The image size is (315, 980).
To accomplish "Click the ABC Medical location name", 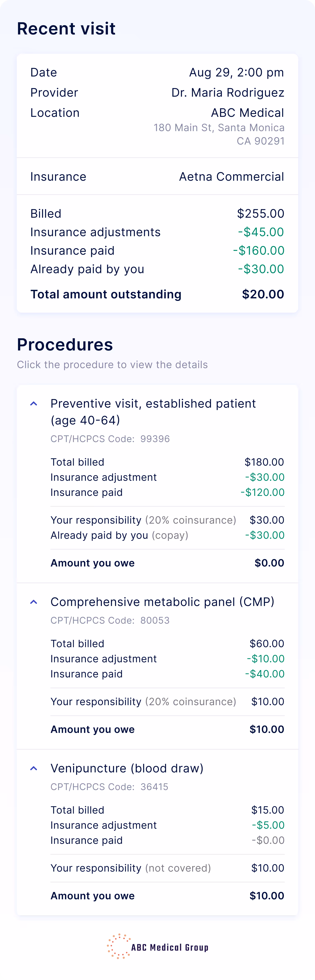I will pos(247,113).
